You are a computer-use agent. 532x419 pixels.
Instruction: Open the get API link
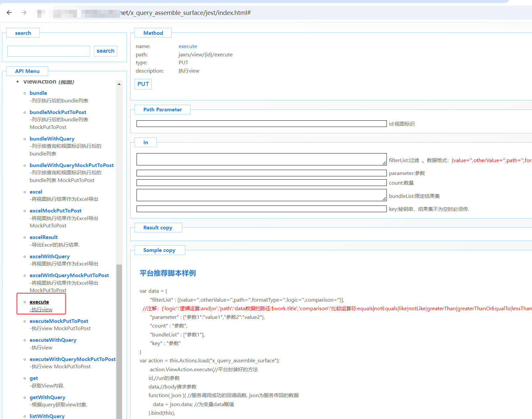click(x=34, y=378)
